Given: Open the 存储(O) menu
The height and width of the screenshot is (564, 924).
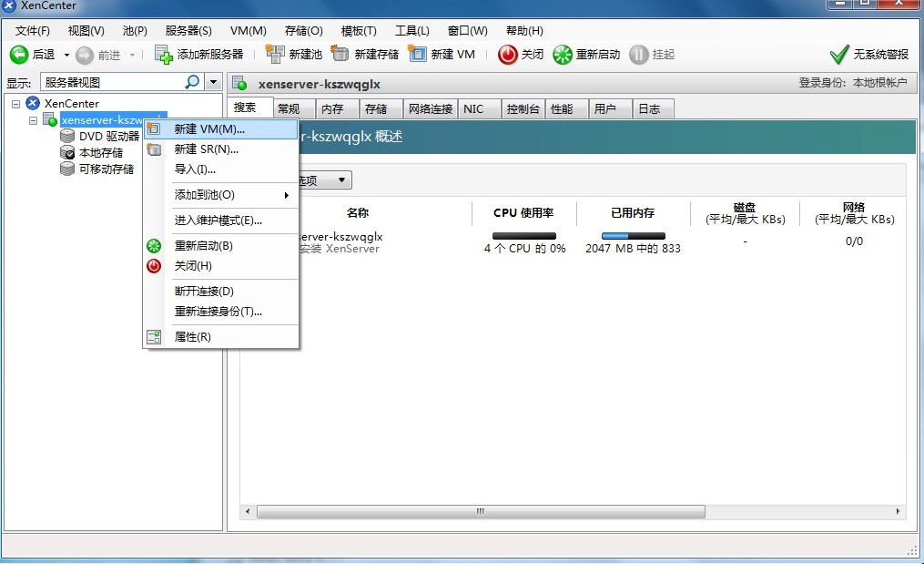Looking at the screenshot, I should 303,31.
